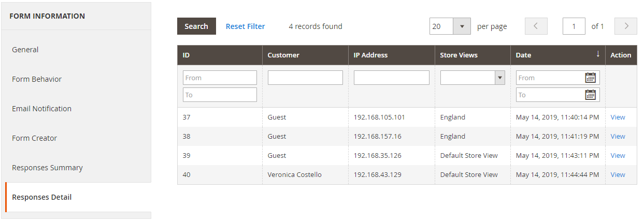This screenshot has height=222, width=644.
Task: Click the Reset Filter link
Action: (245, 26)
